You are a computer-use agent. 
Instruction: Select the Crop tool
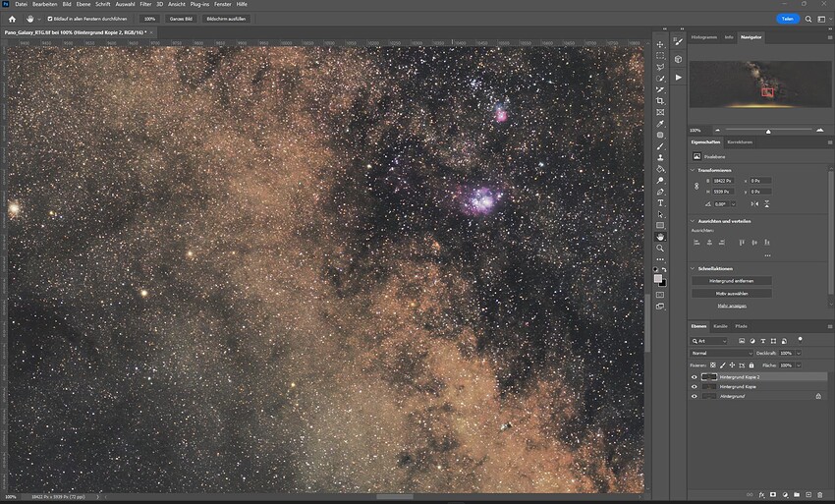click(x=660, y=100)
